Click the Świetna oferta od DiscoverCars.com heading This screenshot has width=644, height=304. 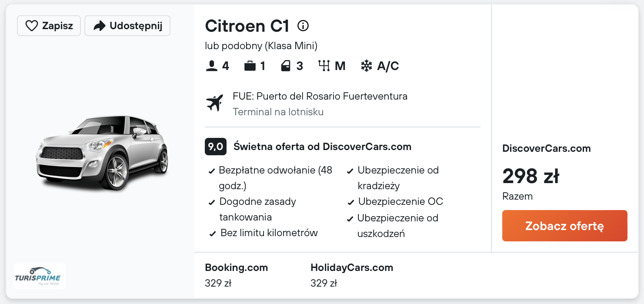pos(322,147)
